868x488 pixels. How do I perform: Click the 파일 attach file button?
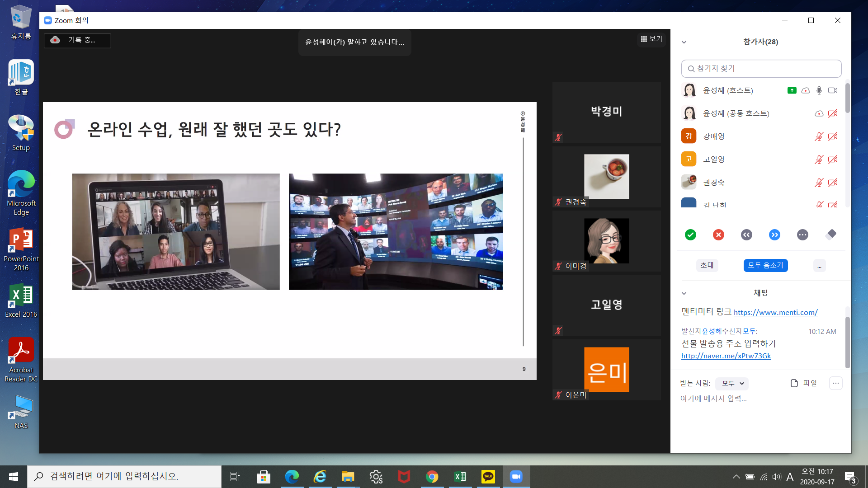coord(804,383)
